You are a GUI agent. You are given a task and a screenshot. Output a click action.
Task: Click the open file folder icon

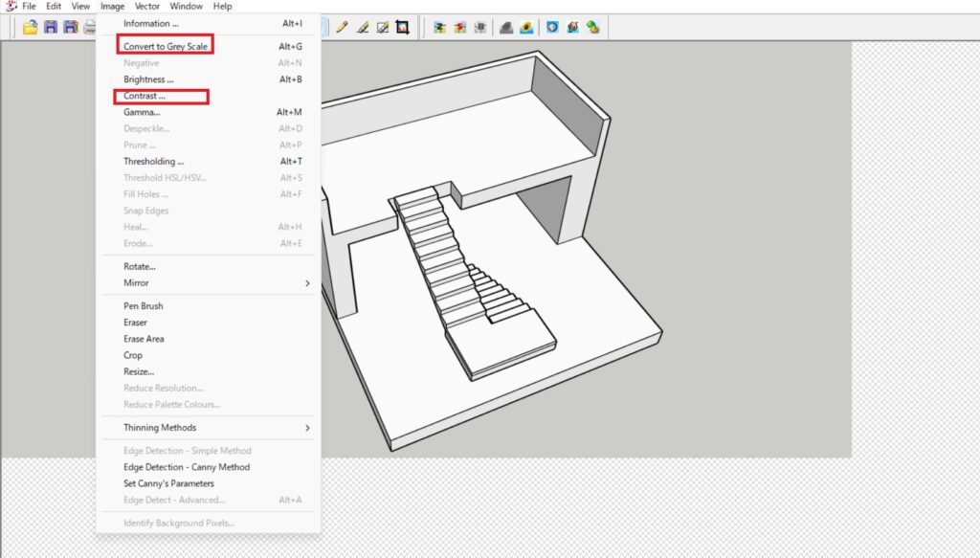30,28
